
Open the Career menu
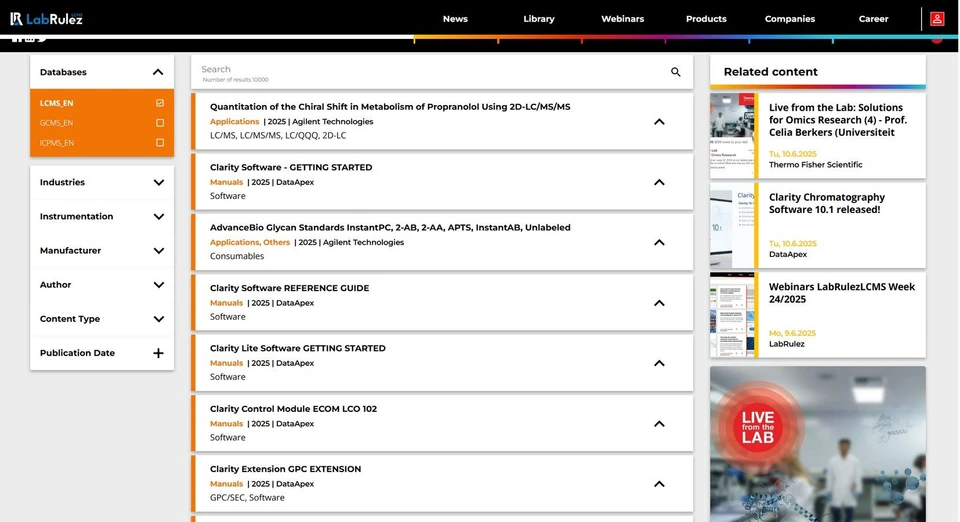click(873, 19)
